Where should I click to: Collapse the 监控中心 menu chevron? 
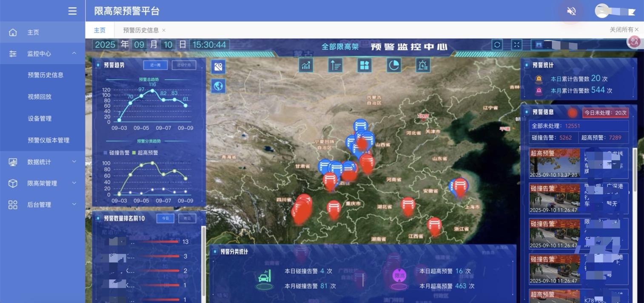pyautogui.click(x=74, y=53)
